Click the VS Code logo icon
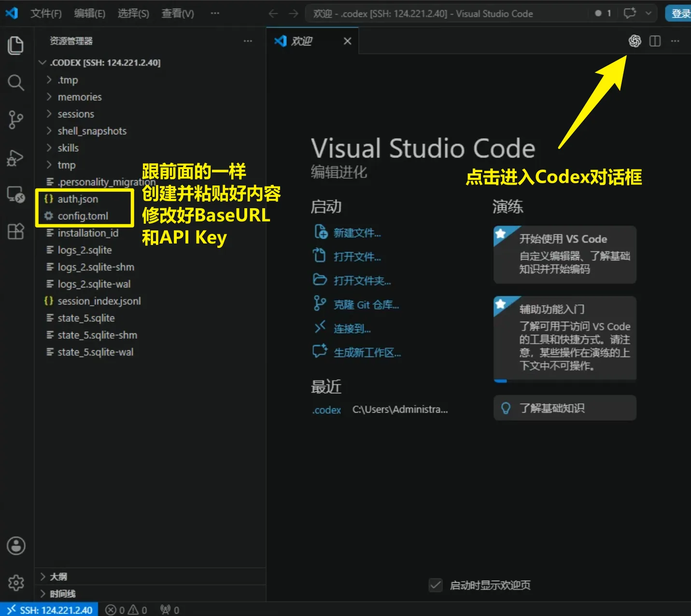 click(x=12, y=13)
